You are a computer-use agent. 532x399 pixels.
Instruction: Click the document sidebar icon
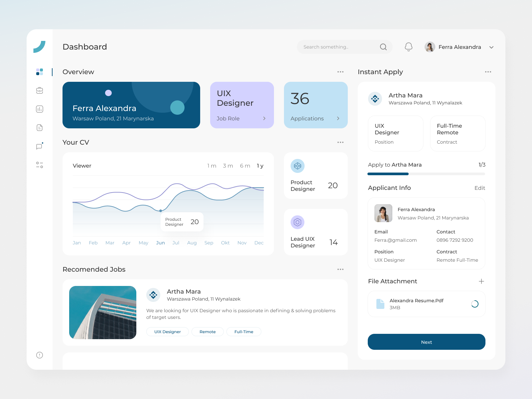(40, 127)
